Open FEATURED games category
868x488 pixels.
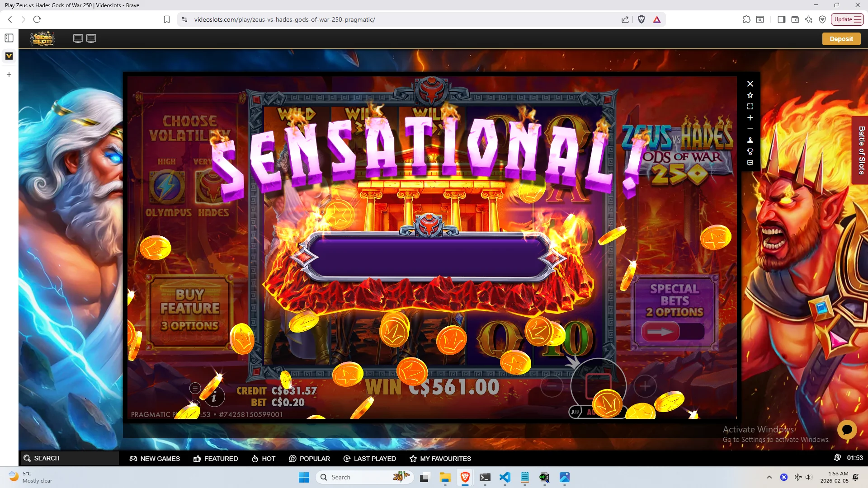(x=216, y=459)
